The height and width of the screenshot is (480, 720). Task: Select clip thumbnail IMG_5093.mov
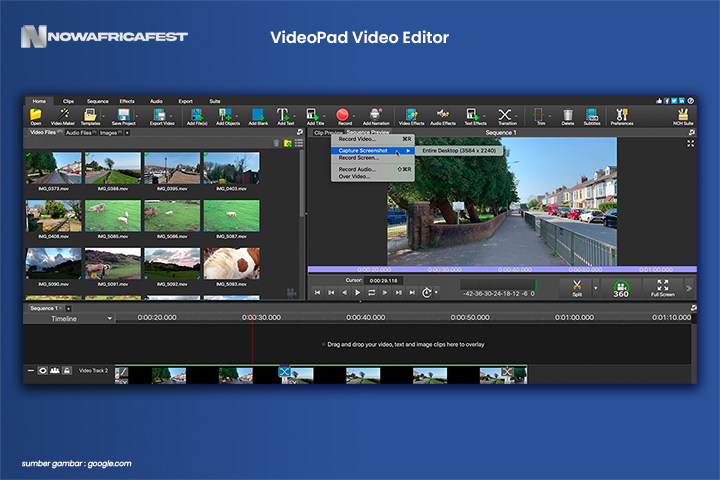(231, 264)
